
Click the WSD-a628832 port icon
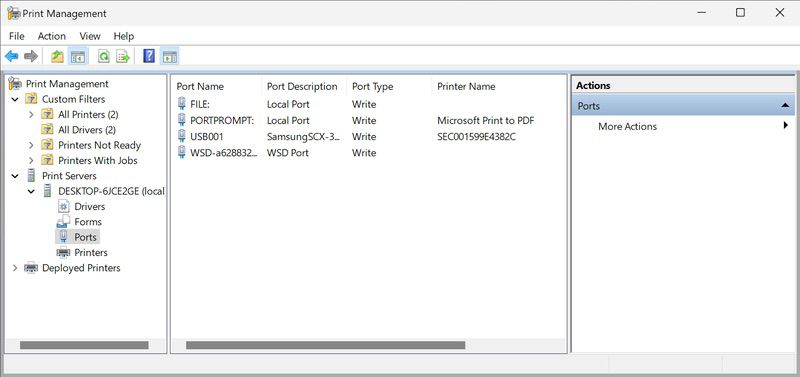click(182, 153)
